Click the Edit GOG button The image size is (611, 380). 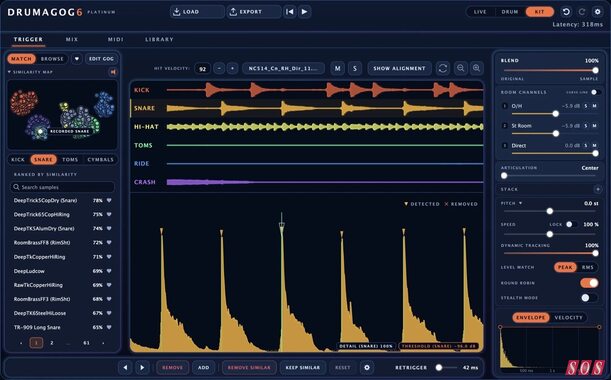101,59
